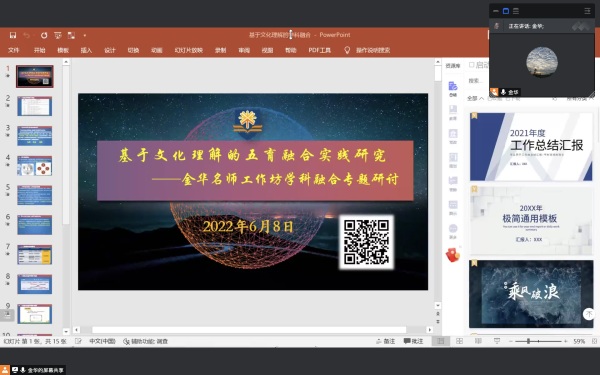600x375 pixels.
Task: Toggle the 备注 notes pane
Action: 385,341
